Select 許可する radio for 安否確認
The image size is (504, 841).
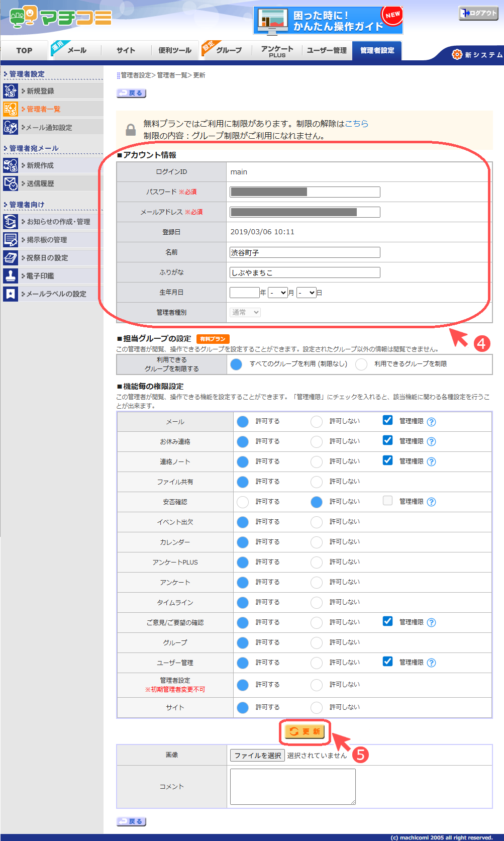243,502
